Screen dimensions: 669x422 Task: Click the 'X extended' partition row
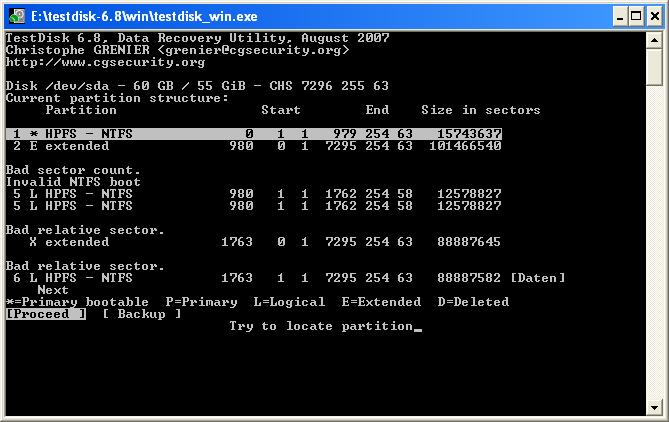click(265, 242)
